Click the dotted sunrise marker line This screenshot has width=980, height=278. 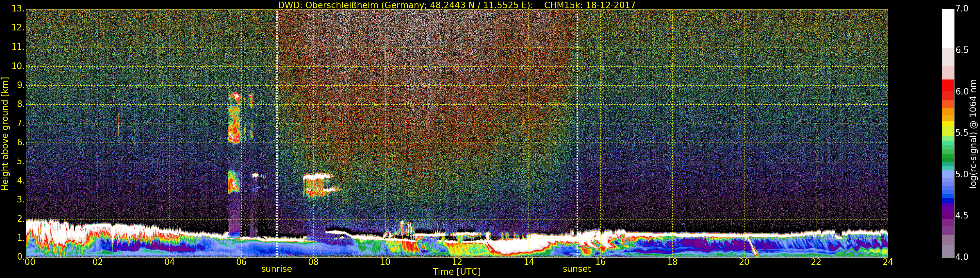click(x=277, y=133)
